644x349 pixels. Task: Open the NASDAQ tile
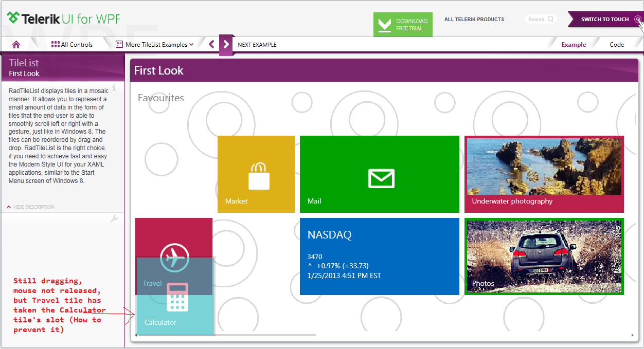coord(380,256)
